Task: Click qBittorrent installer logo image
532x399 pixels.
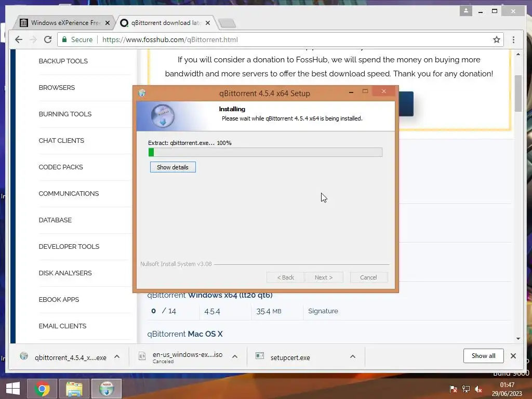Action: 163,116
